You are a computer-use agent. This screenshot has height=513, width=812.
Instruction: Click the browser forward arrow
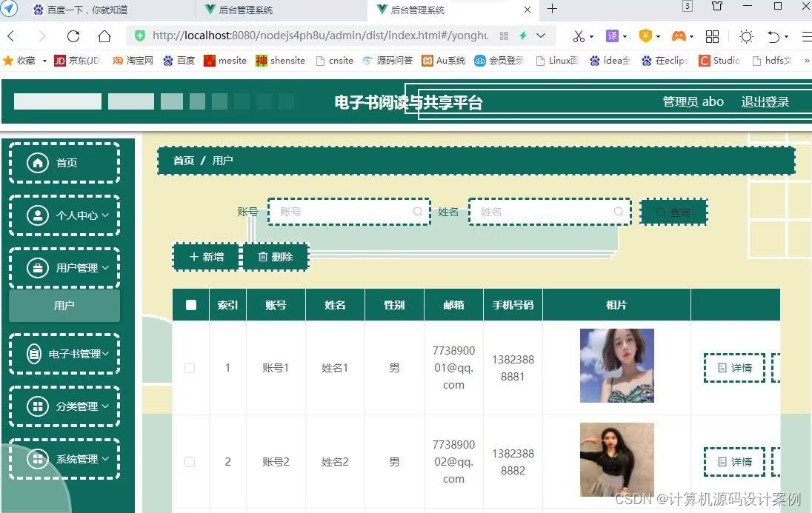pos(42,36)
